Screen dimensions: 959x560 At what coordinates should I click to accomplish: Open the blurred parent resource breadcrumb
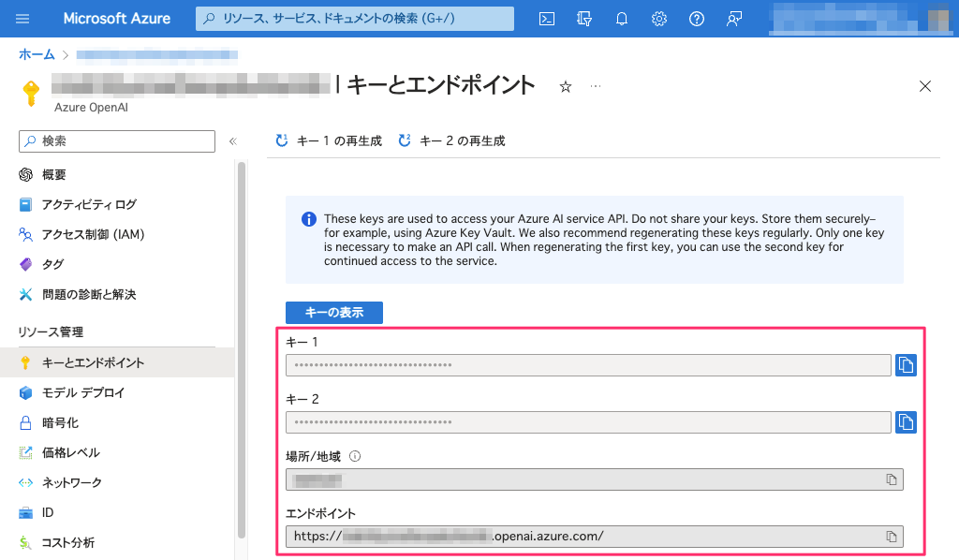tap(157, 55)
